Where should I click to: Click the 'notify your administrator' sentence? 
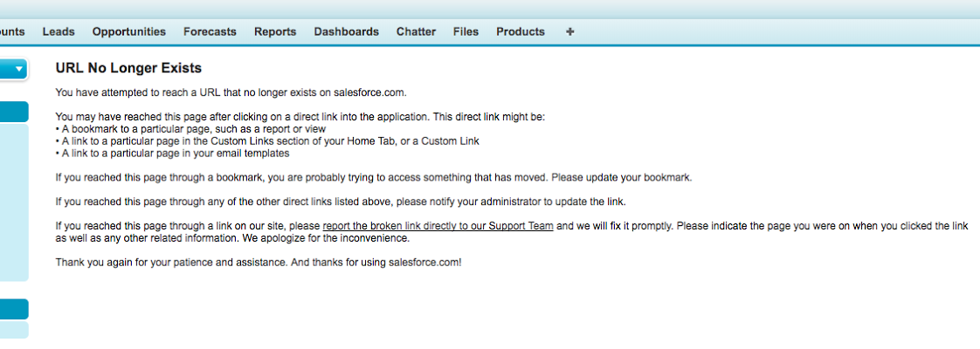pos(341,202)
